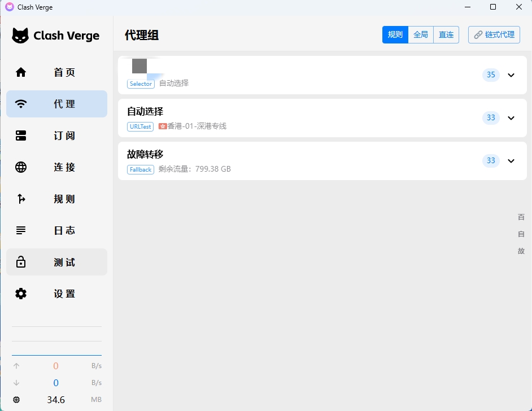Switch proxy mode to 全局
This screenshot has height=411, width=532.
tap(421, 34)
